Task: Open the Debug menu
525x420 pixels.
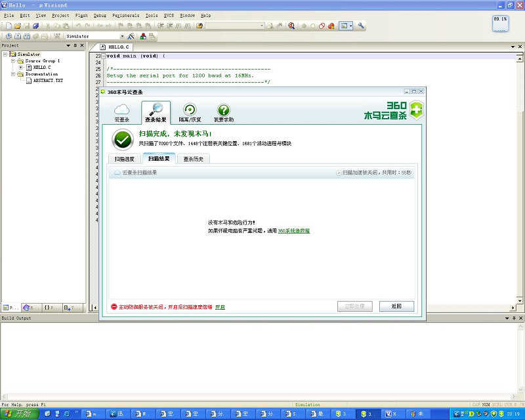Action: point(100,15)
